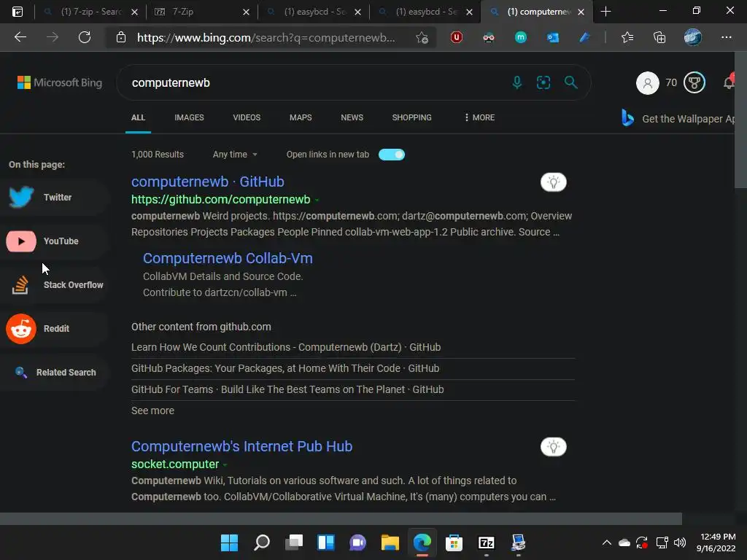Click lightbulb insights for GitHub result

click(x=553, y=182)
